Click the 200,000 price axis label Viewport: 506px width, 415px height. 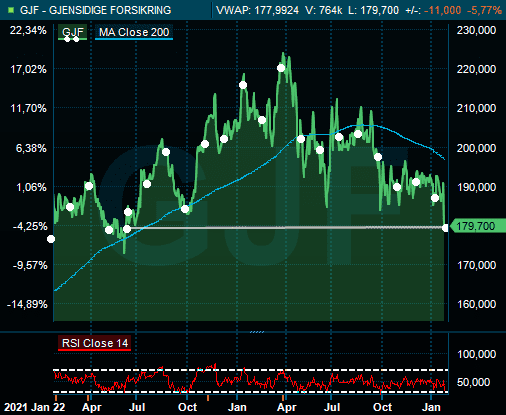tap(476, 148)
